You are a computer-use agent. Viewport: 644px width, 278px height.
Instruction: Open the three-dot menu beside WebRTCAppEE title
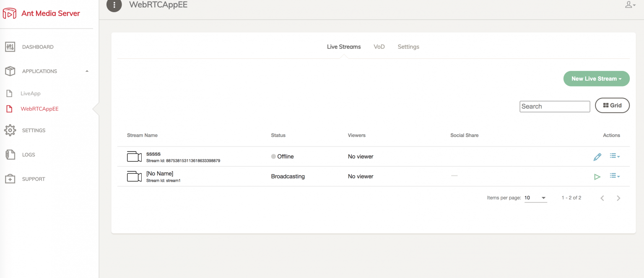(x=114, y=5)
